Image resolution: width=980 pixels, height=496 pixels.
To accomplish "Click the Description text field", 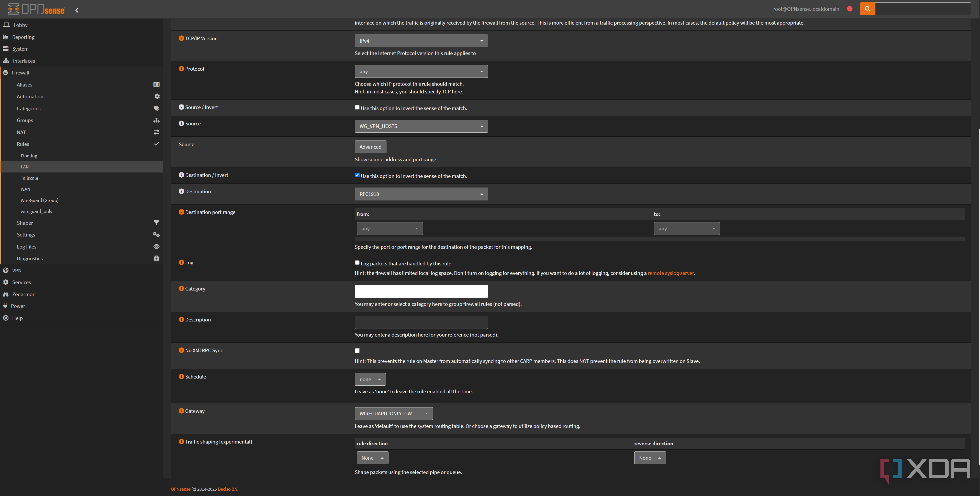I will [421, 322].
